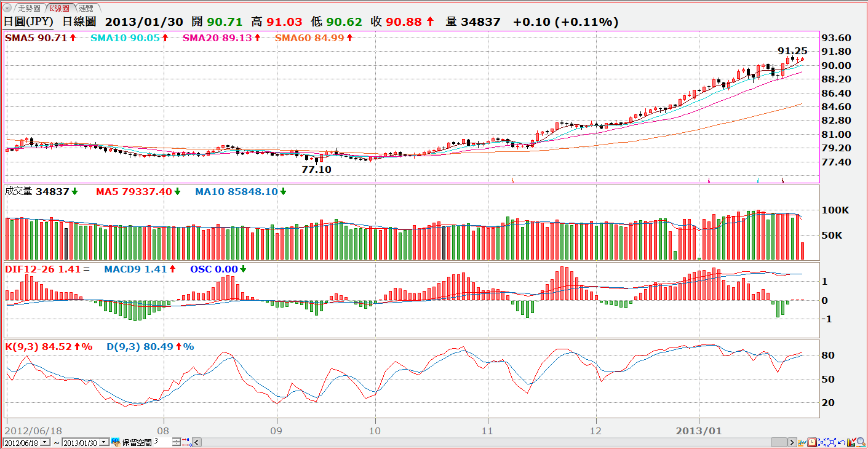
Task: Click the orange line-chart overlay icon
Action: coord(803,442)
